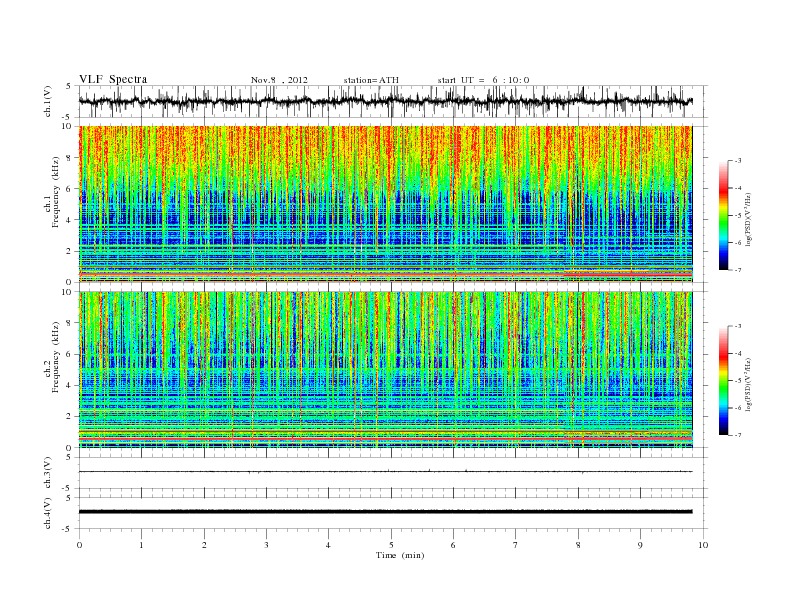Click the time axis tick label '10'
The image size is (792, 612).
click(x=703, y=545)
